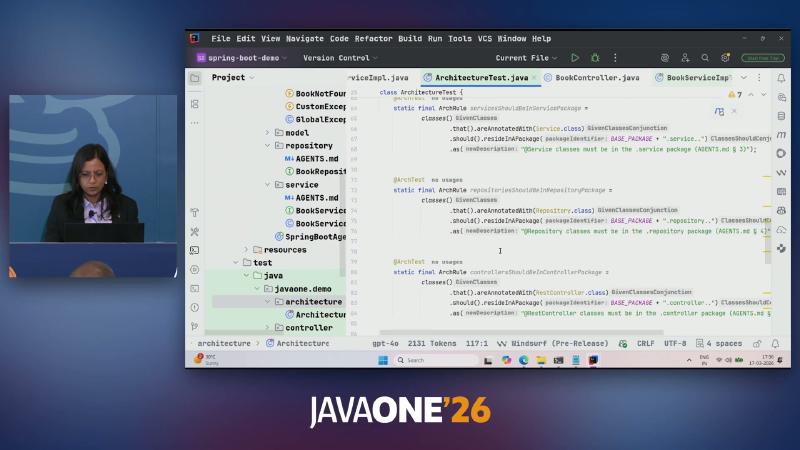
Task: Jump to the previous highlighted warning arrow
Action: pyautogui.click(x=751, y=95)
